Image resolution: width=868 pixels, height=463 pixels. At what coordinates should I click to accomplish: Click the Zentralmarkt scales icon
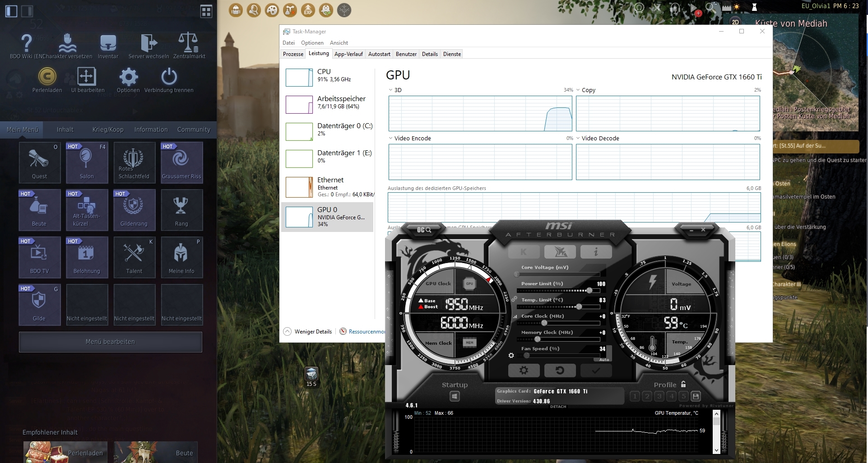pos(189,43)
